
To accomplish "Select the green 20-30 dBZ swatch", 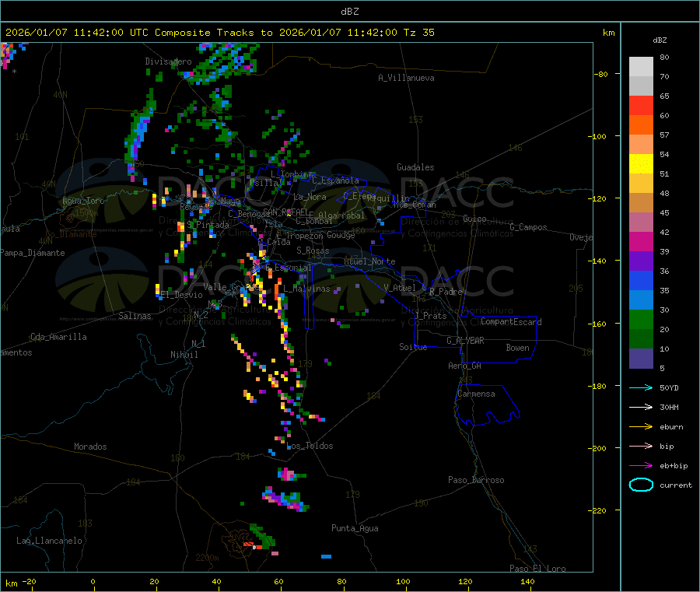I will pyautogui.click(x=641, y=319).
